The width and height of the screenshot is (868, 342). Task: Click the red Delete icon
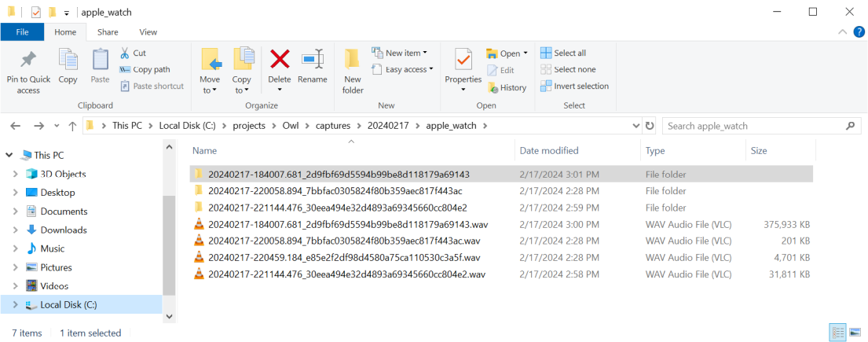(280, 59)
